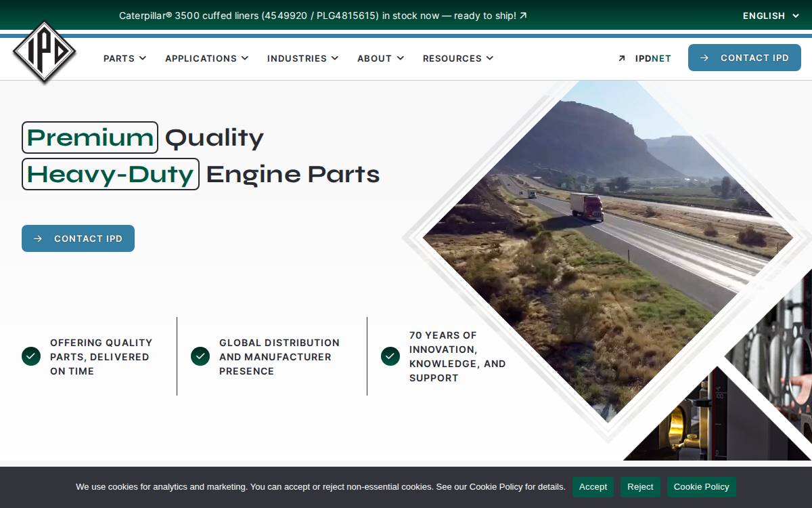812x508 pixels.
Task: Expand the Industries menu chevron
Action: click(335, 58)
